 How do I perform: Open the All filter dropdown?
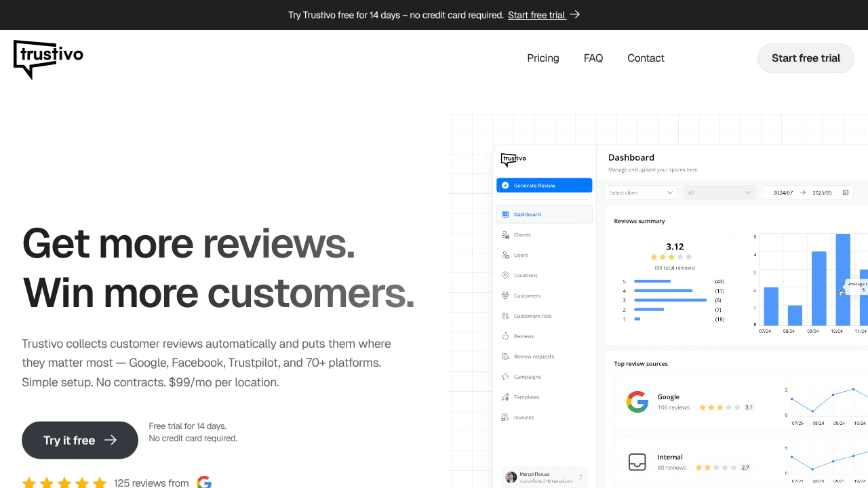pos(719,192)
